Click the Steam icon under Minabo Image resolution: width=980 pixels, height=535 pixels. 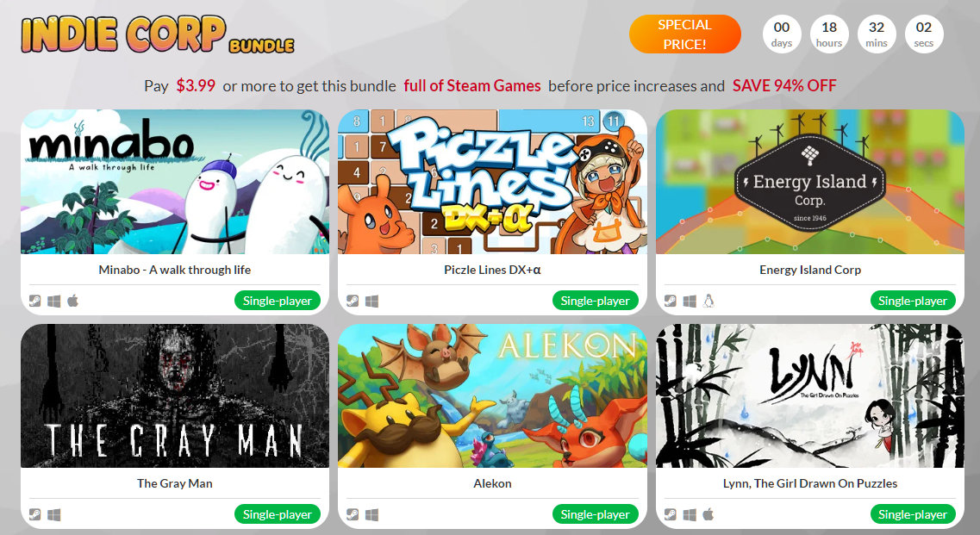tap(35, 302)
